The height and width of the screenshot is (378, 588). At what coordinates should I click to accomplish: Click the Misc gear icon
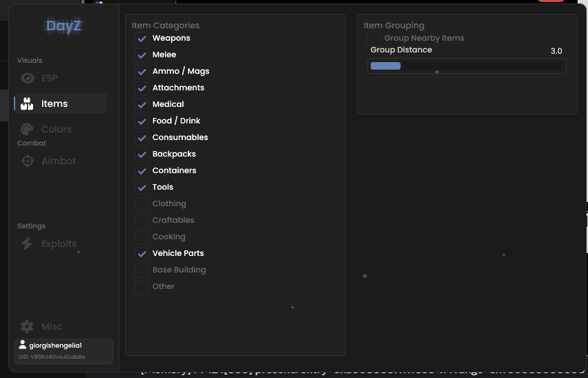(x=27, y=326)
